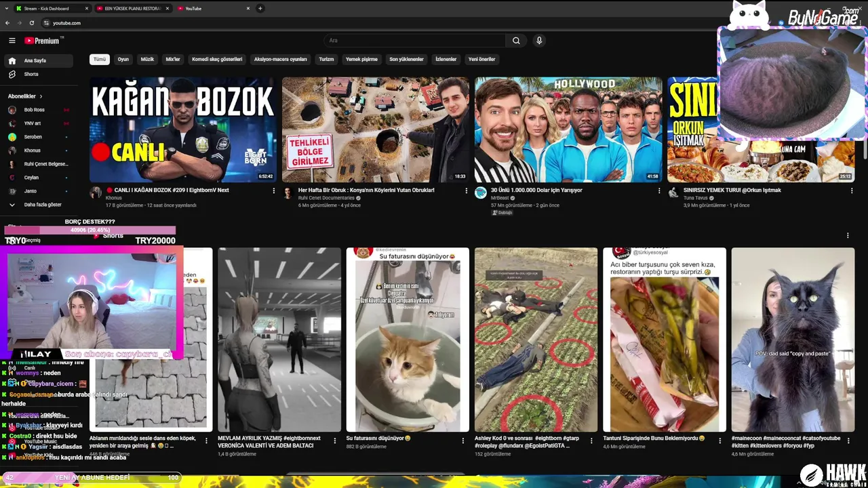Open Mevlam Ayrılık Yazmış short thumbnail
Viewport: 868px width, 488px height.
tap(279, 340)
